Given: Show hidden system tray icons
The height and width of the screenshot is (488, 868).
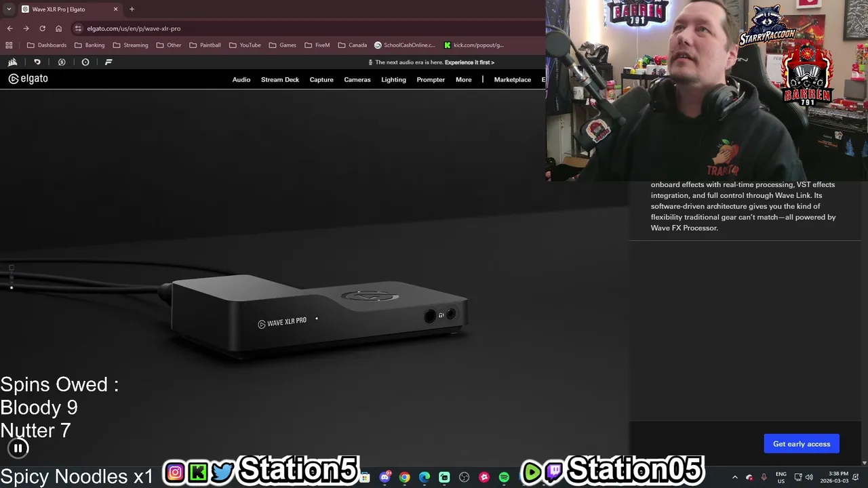Looking at the screenshot, I should [x=735, y=477].
